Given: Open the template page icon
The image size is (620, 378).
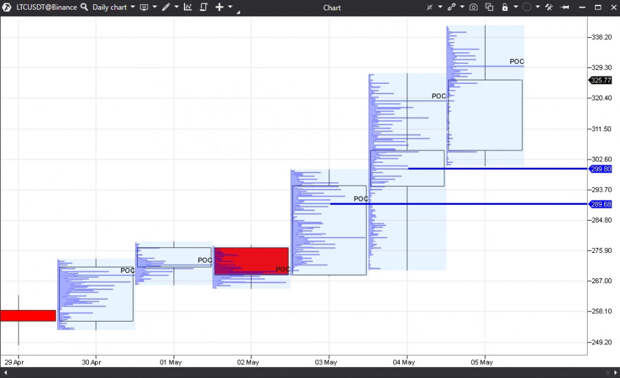Looking at the screenshot, I should pos(204,7).
